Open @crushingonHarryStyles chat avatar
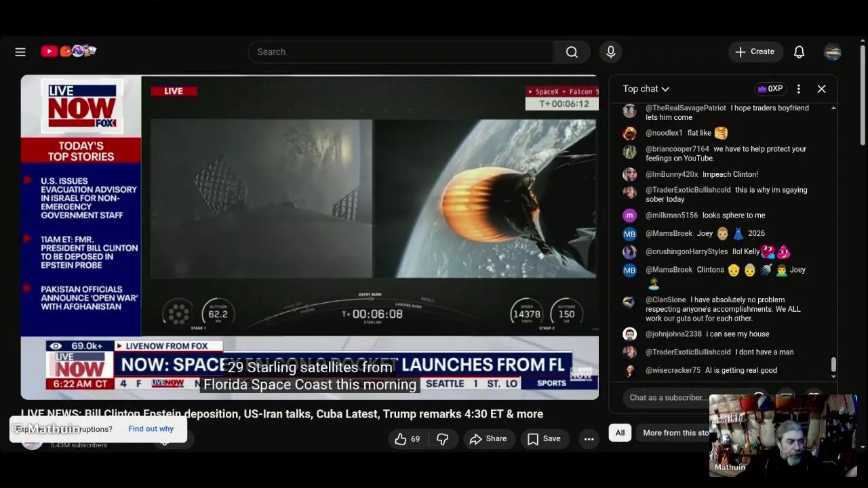Image resolution: width=868 pixels, height=488 pixels. (x=629, y=252)
